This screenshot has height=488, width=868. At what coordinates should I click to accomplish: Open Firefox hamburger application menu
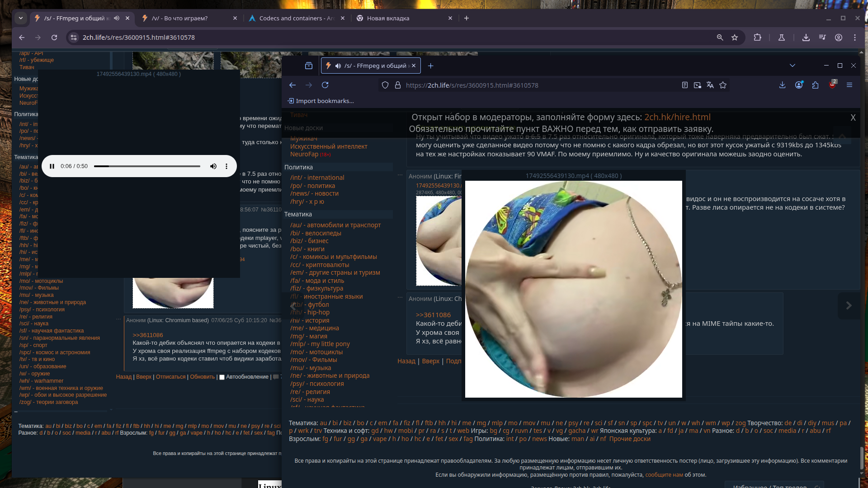click(849, 85)
